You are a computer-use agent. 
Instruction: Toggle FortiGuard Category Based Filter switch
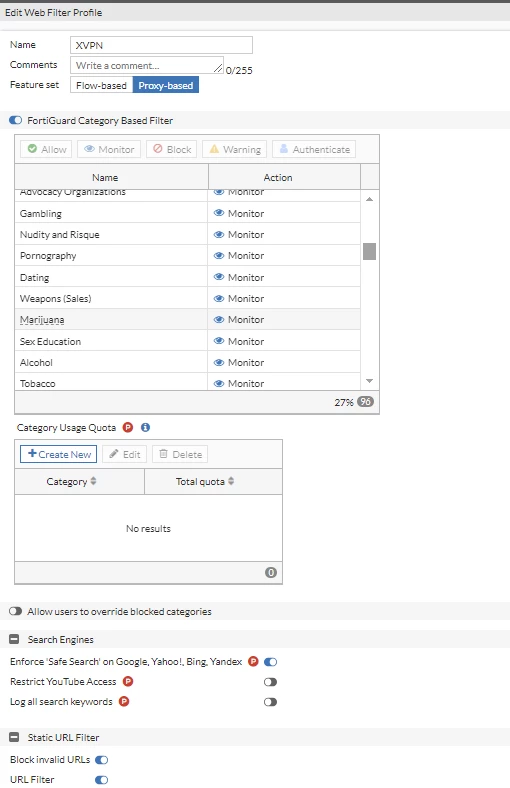coord(16,120)
